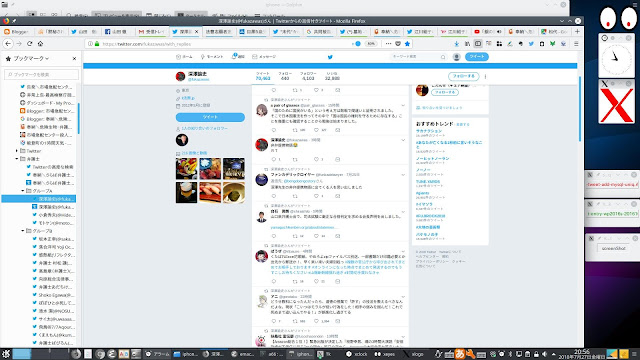The width and height of the screenshot is (640, 360).
Task: Click the フォローする button on profile bar
Action: pyautogui.click(x=463, y=76)
